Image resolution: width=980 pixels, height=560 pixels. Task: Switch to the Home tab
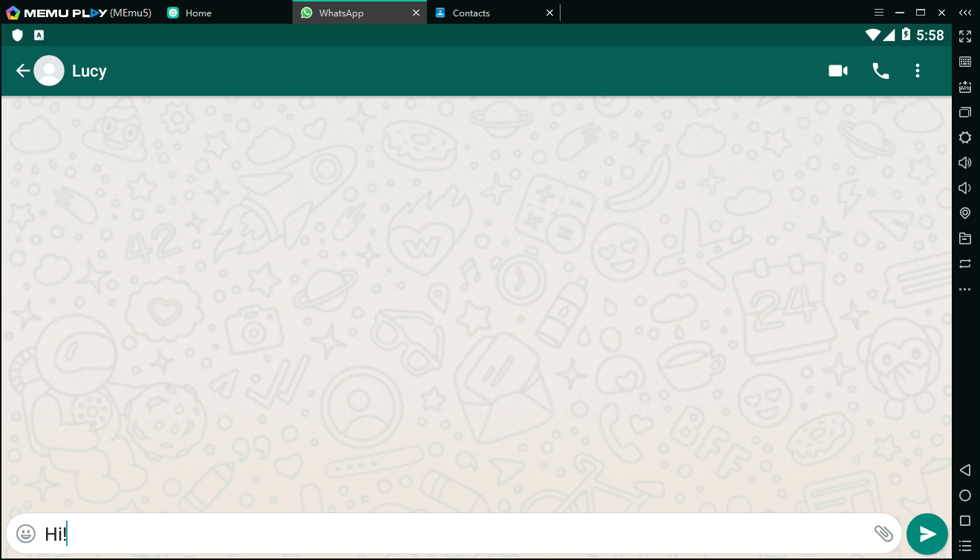point(197,13)
